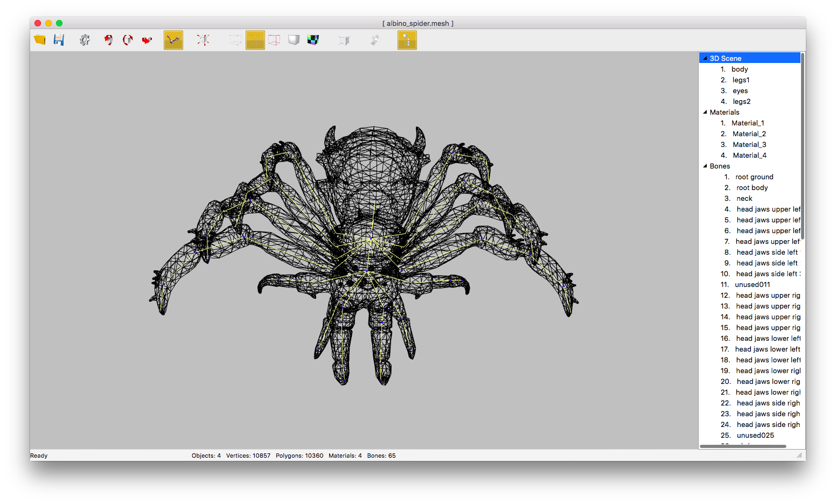Toggle the highlighted wireframe view button
The width and height of the screenshot is (836, 504).
point(255,40)
